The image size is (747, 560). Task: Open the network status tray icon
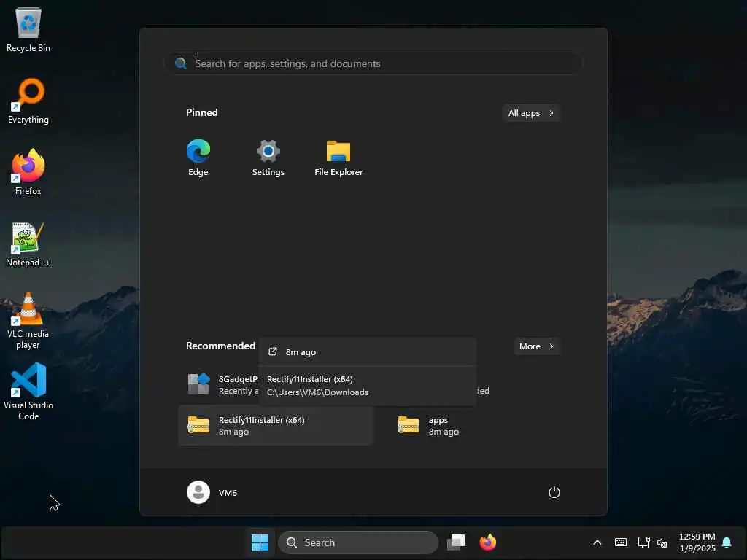[x=643, y=542]
